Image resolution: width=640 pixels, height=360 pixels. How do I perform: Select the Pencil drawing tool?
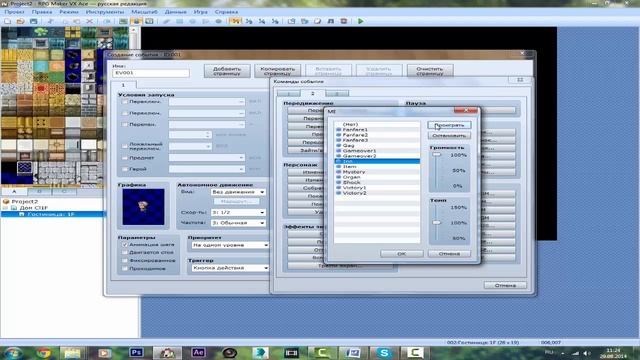[x=167, y=21]
